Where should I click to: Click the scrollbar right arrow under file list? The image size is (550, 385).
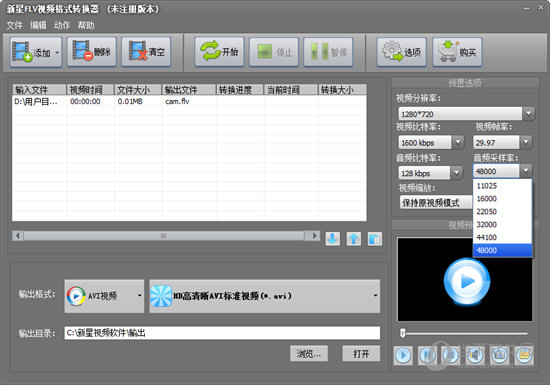(x=314, y=236)
